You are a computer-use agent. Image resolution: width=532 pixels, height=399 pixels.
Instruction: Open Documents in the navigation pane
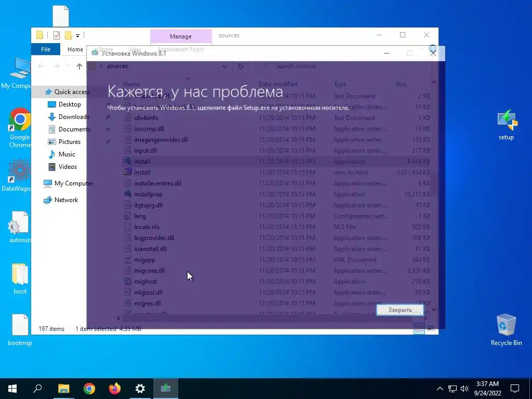coord(74,129)
